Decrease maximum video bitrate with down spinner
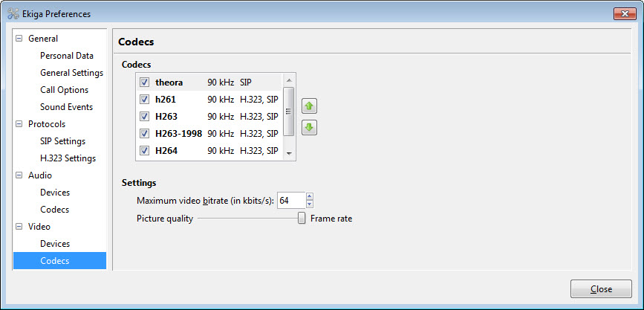 pos(310,204)
